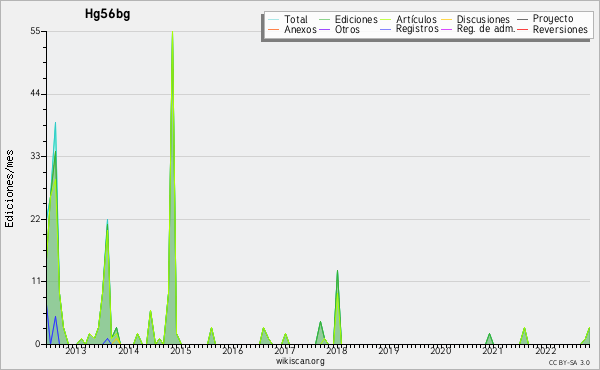Click the 2021 x-axis label
The width and height of the screenshot is (600, 370).
coord(493,350)
